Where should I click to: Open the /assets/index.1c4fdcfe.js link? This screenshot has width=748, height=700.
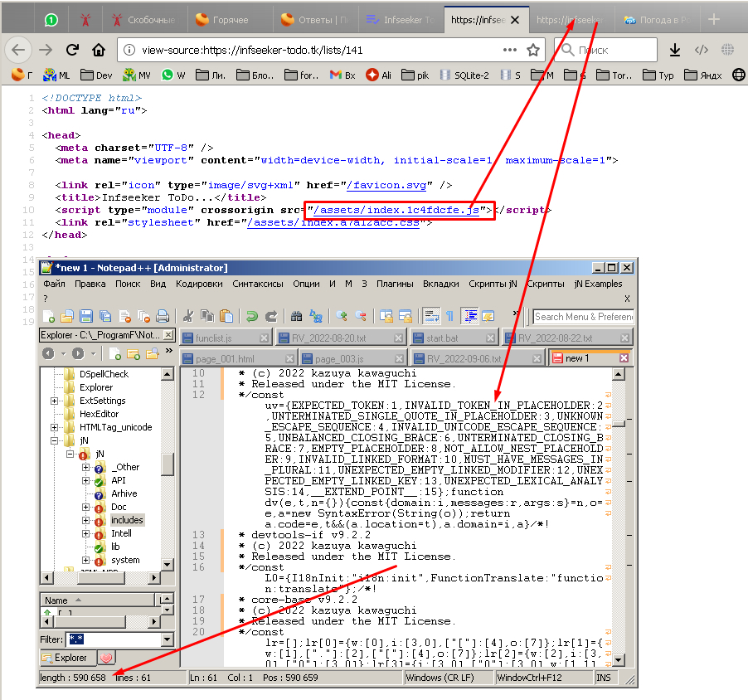[394, 210]
